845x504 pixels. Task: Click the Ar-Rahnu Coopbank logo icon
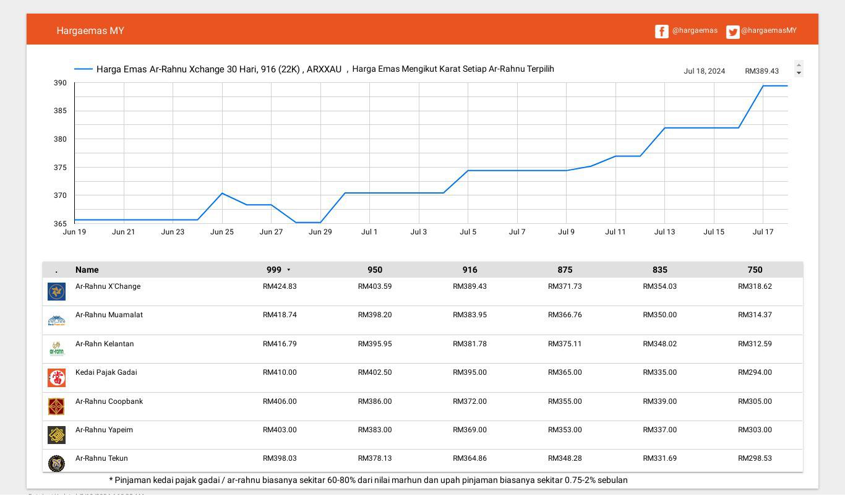pyautogui.click(x=56, y=406)
